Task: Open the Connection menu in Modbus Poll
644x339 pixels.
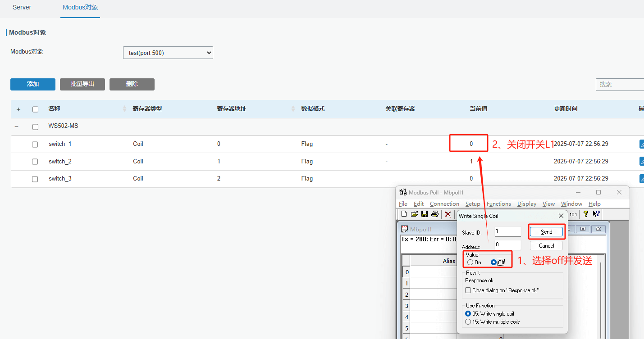Action: (444, 204)
